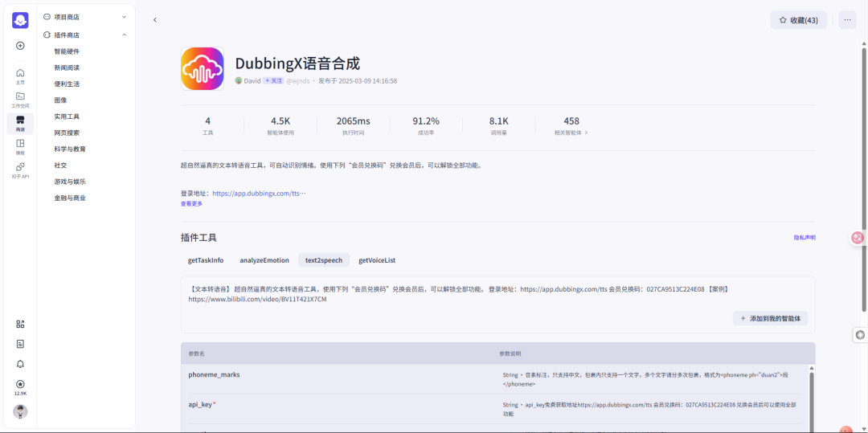Open the user avatar at bottom left

[x=20, y=411]
